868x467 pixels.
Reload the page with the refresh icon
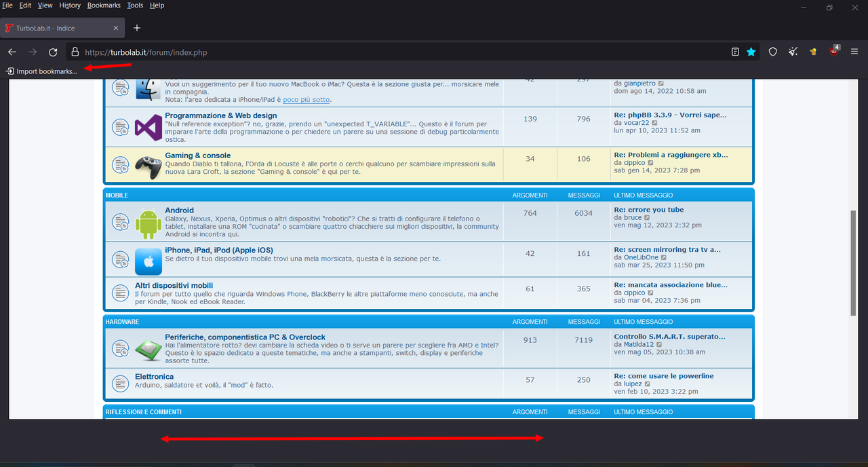pyautogui.click(x=53, y=52)
